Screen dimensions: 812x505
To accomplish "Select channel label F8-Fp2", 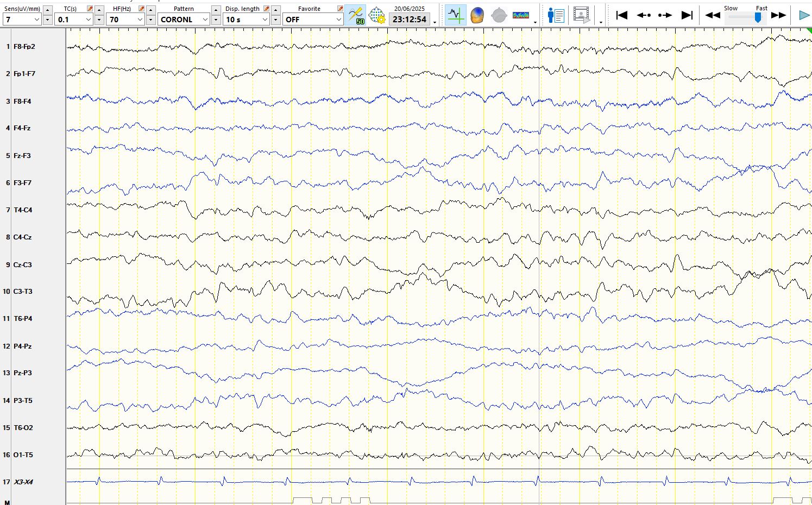I will 24,47.
